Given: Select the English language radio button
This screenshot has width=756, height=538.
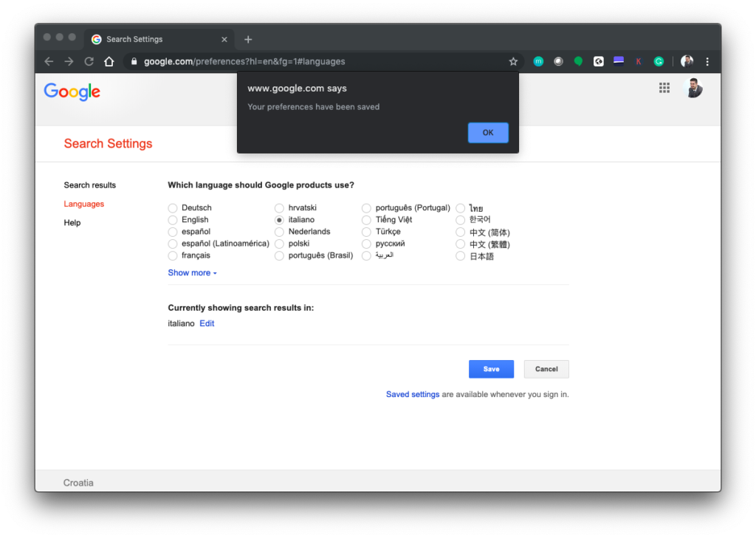Looking at the screenshot, I should 173,220.
